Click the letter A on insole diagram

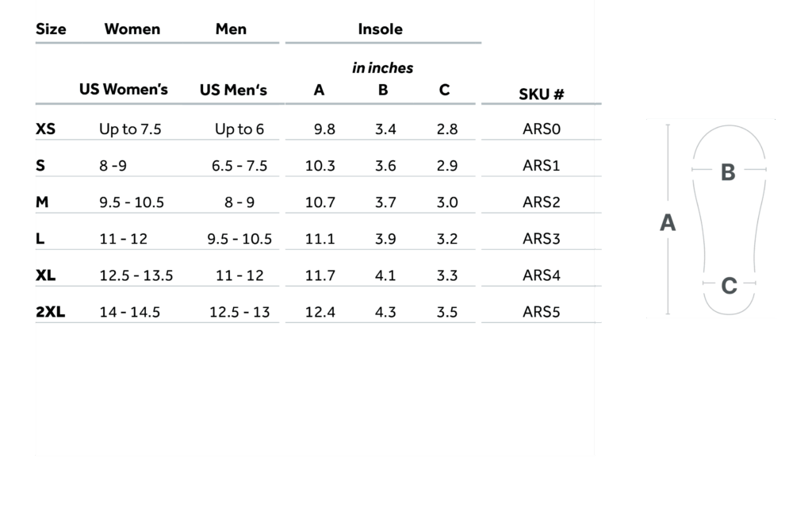tap(668, 224)
